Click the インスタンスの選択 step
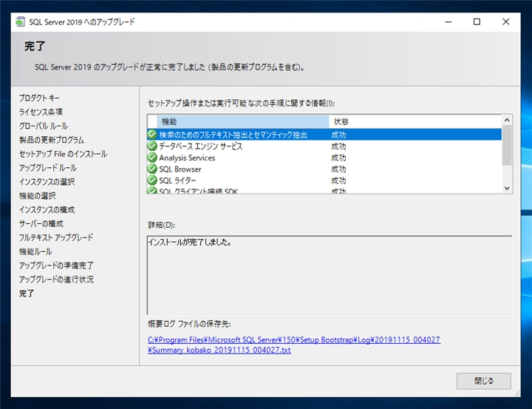Viewport: 532px width, 409px height. click(47, 181)
